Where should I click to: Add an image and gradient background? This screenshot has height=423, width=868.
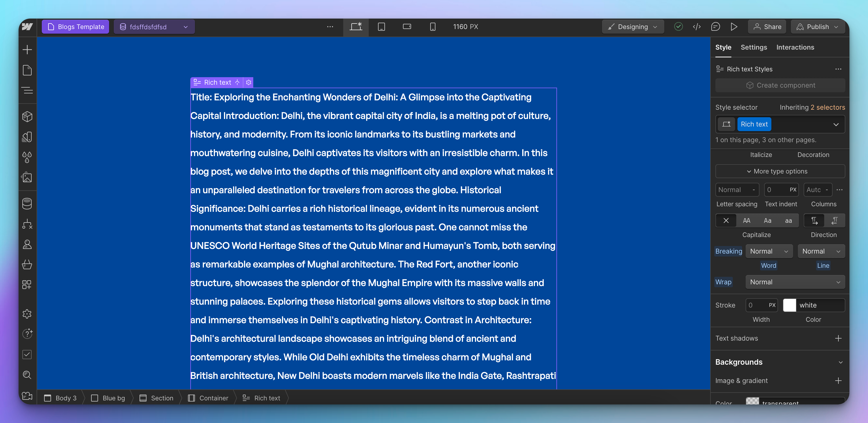(x=838, y=381)
